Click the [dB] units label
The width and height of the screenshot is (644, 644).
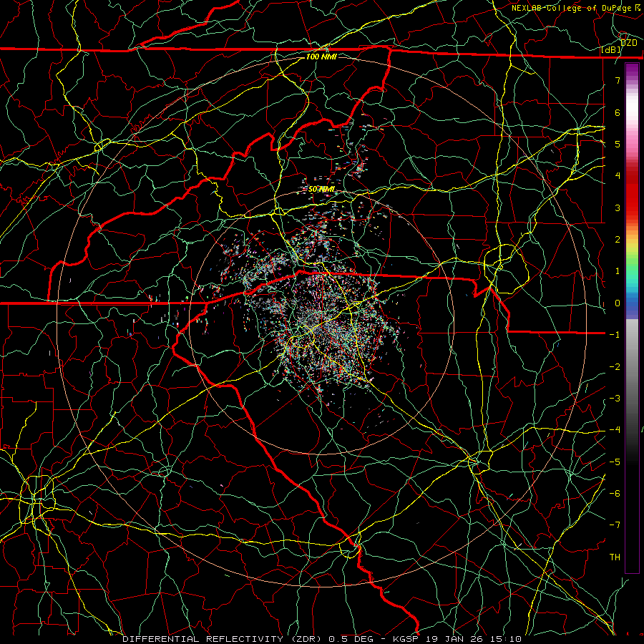click(611, 50)
